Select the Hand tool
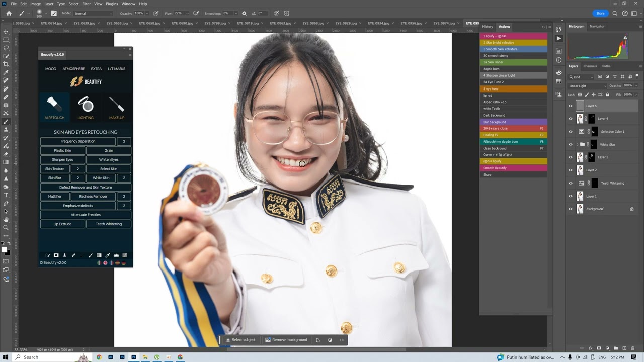 (x=6, y=220)
